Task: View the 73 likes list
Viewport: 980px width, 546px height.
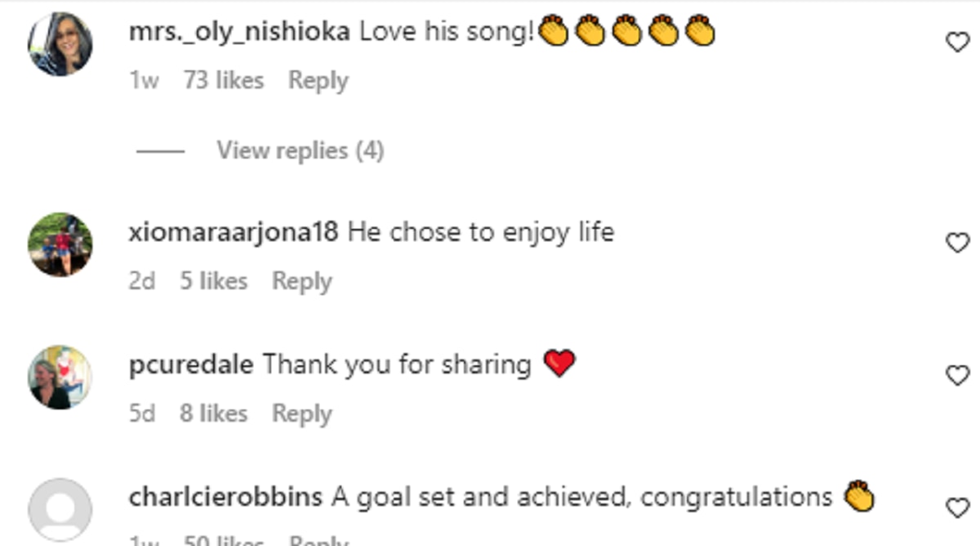Action: tap(223, 81)
